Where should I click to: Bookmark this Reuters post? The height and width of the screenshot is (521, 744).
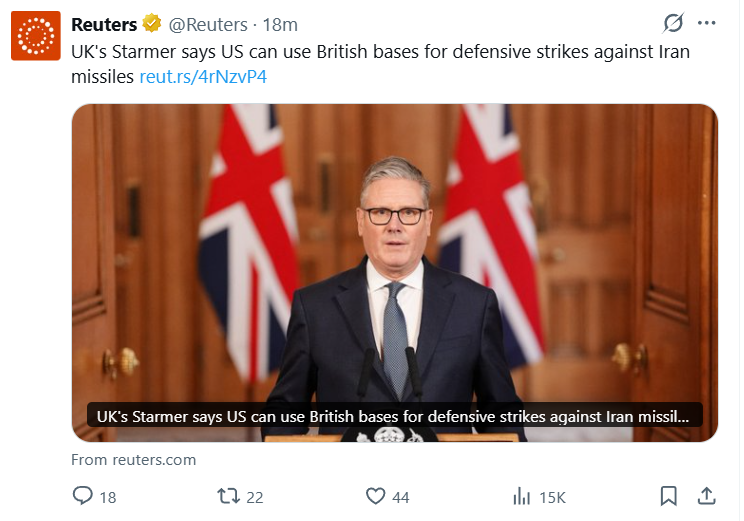click(669, 496)
